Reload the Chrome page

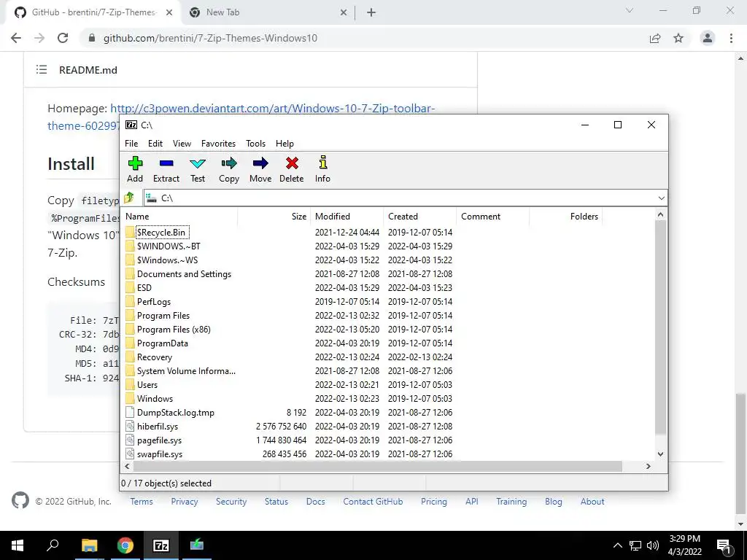coord(63,38)
